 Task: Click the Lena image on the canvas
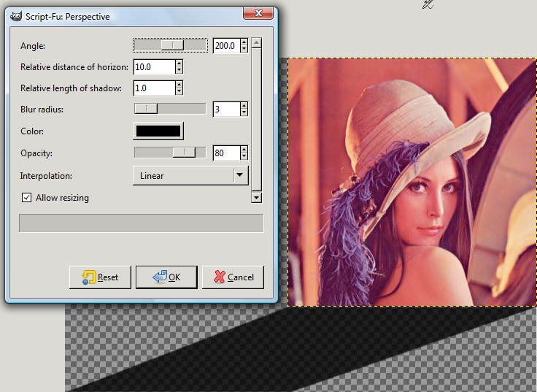(x=412, y=182)
